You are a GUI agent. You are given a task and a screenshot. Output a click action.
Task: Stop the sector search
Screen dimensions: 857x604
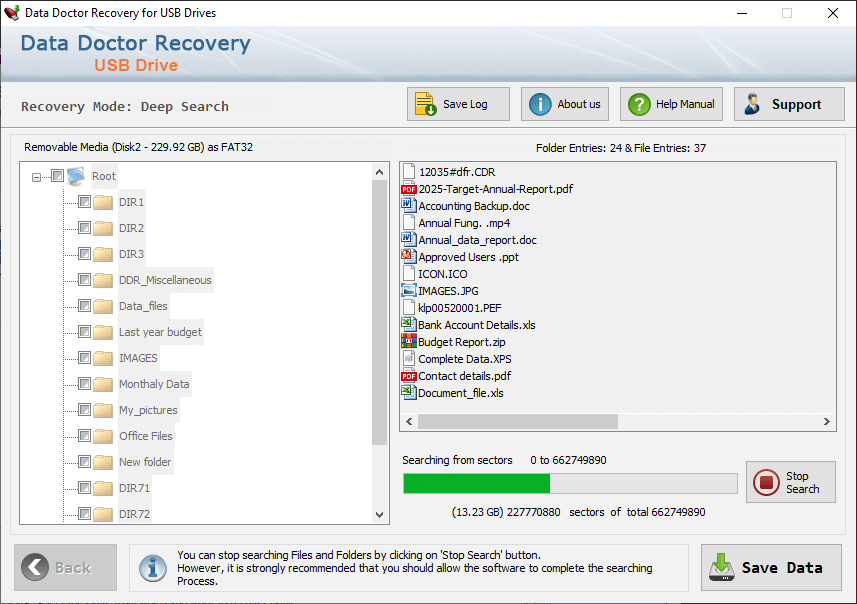[790, 482]
